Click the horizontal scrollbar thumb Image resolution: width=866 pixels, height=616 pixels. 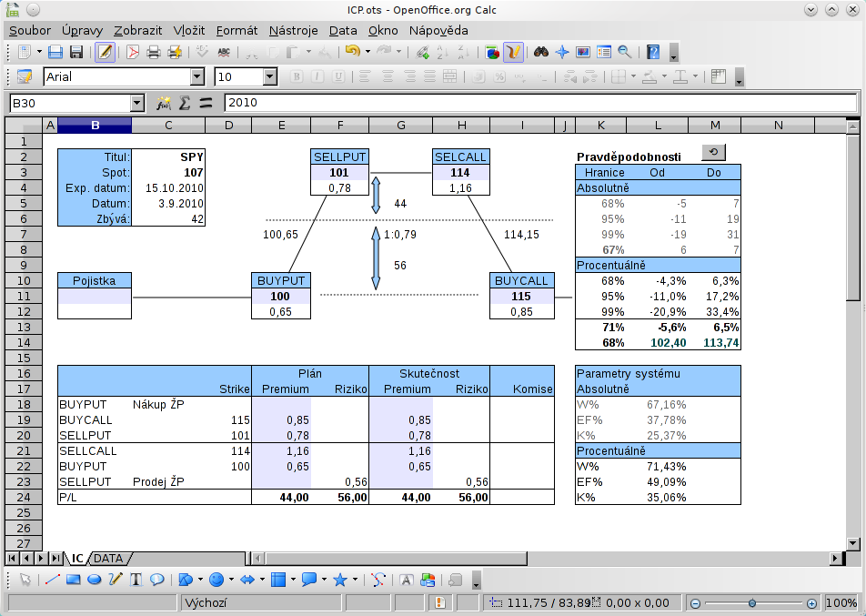396,559
